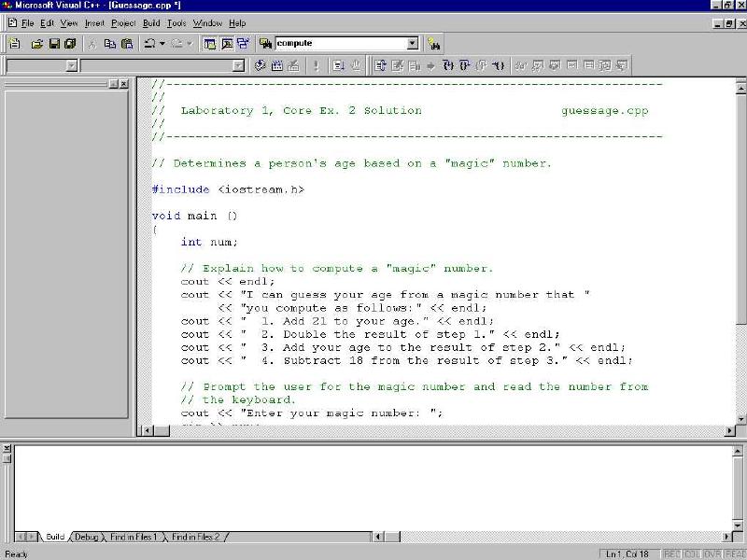Open the WizardBar members combo box
The width and height of the screenshot is (747, 560).
(238, 65)
